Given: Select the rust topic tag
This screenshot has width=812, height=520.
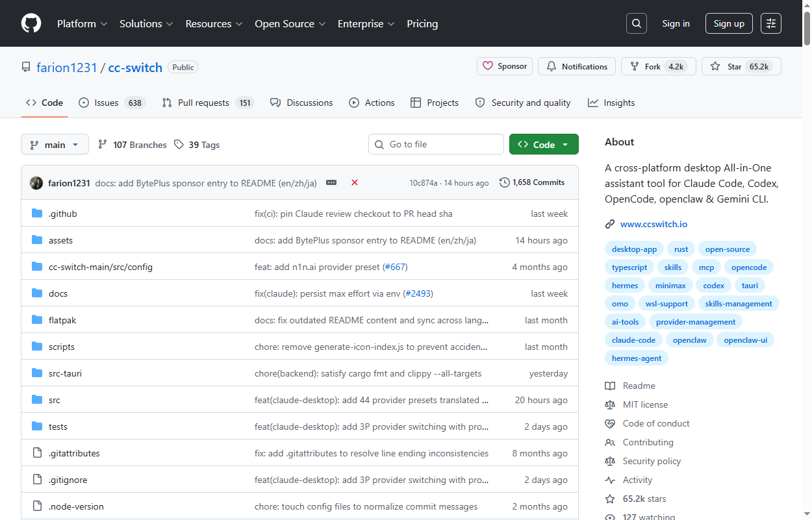Looking at the screenshot, I should pyautogui.click(x=681, y=249).
